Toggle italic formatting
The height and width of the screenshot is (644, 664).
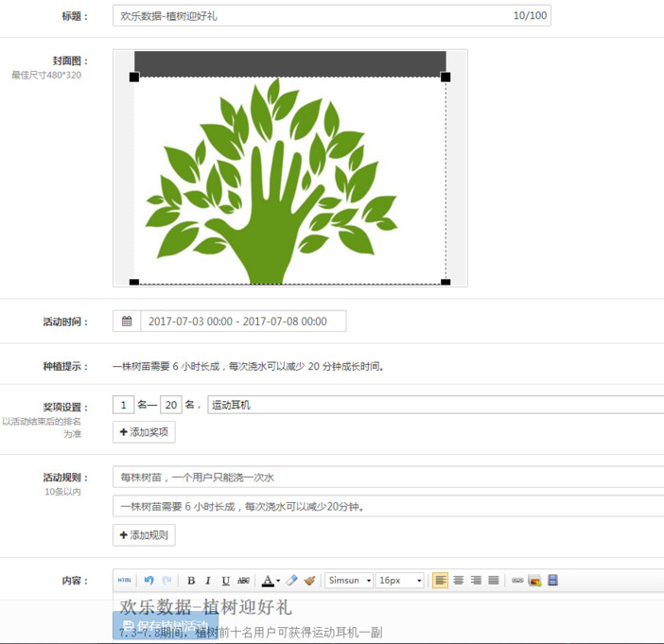pos(208,581)
